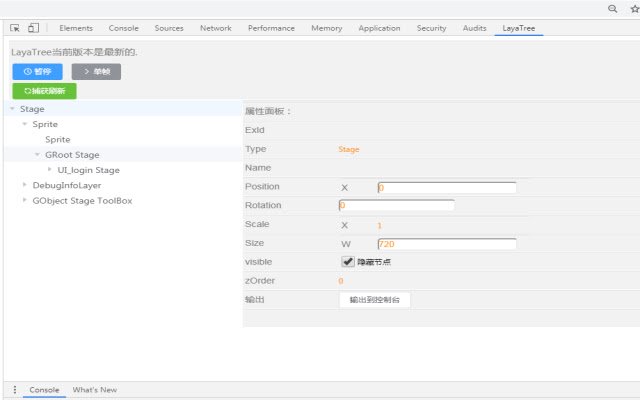640x400 pixels.
Task: Click the browser zoom magnifier icon
Action: pos(612,9)
